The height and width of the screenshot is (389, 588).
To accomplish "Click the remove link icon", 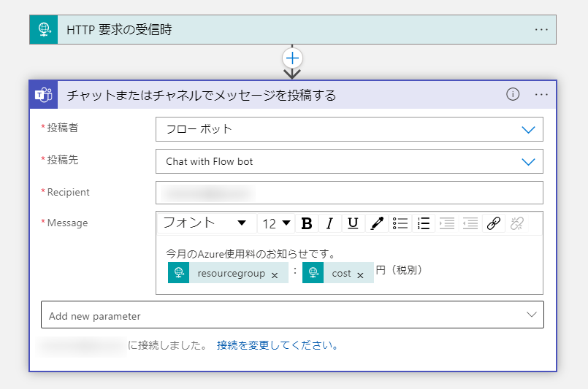I will click(516, 223).
